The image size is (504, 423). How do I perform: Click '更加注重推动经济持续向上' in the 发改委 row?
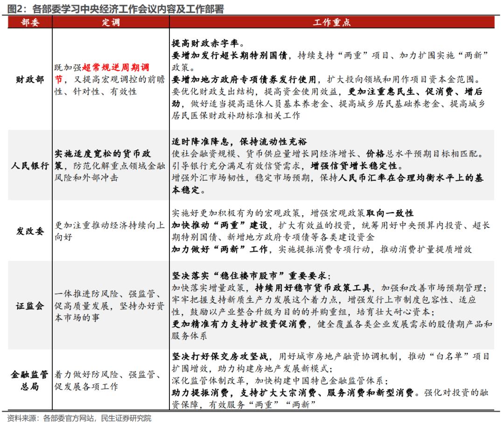110,226
